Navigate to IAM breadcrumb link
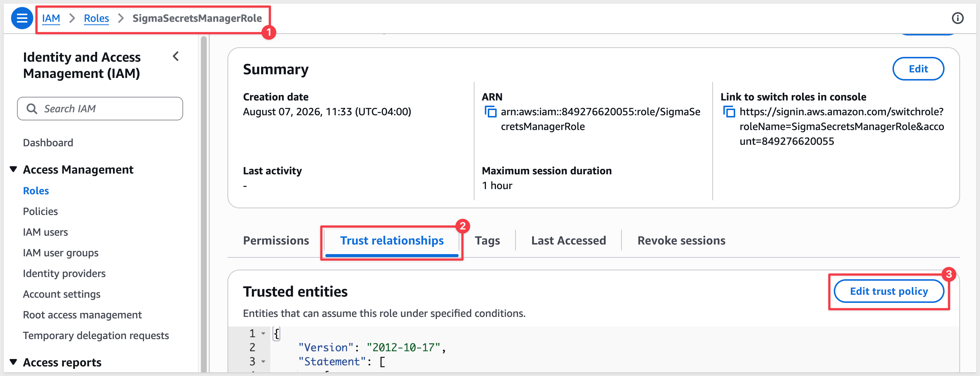Image resolution: width=980 pixels, height=376 pixels. (51, 18)
